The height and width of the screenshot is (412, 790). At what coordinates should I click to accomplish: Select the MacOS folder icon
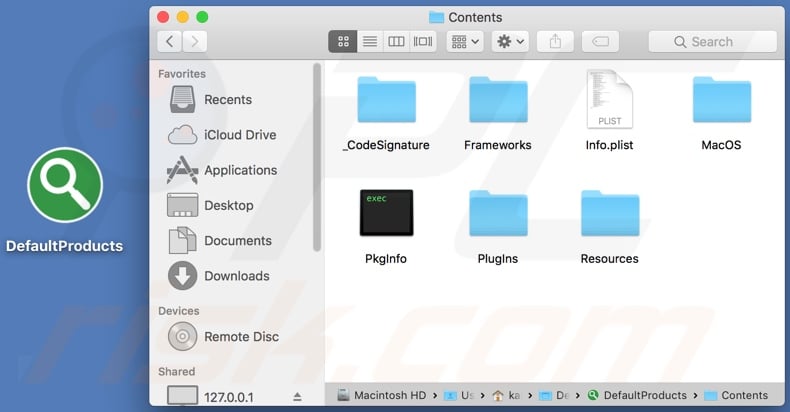[721, 100]
